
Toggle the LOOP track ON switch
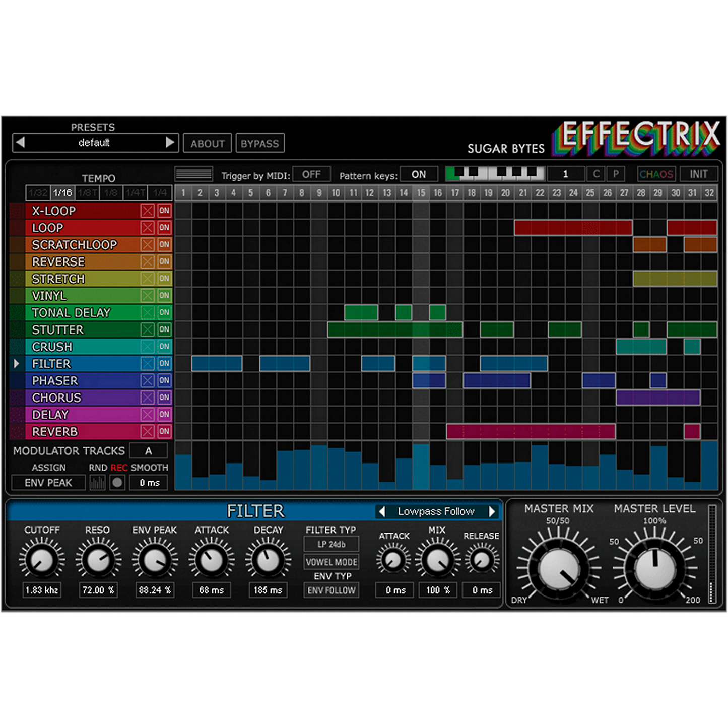164,228
